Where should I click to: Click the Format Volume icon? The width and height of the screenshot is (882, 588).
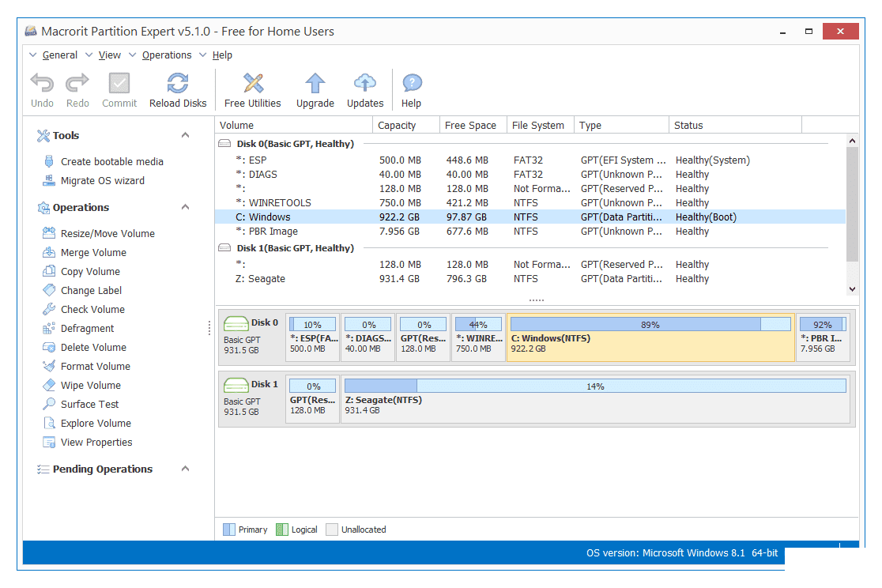point(49,366)
